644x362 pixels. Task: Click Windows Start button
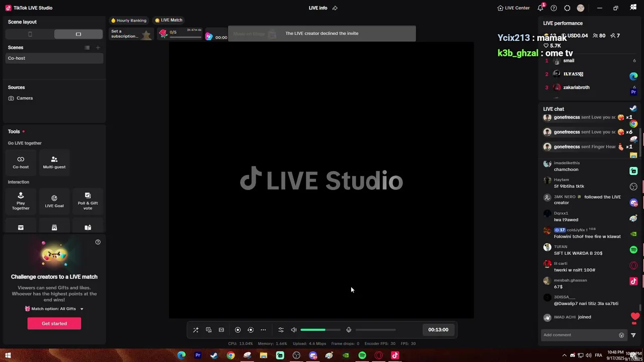point(8,355)
